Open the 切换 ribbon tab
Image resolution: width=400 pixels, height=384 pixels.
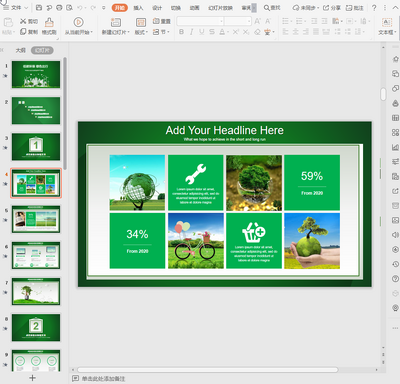176,8
